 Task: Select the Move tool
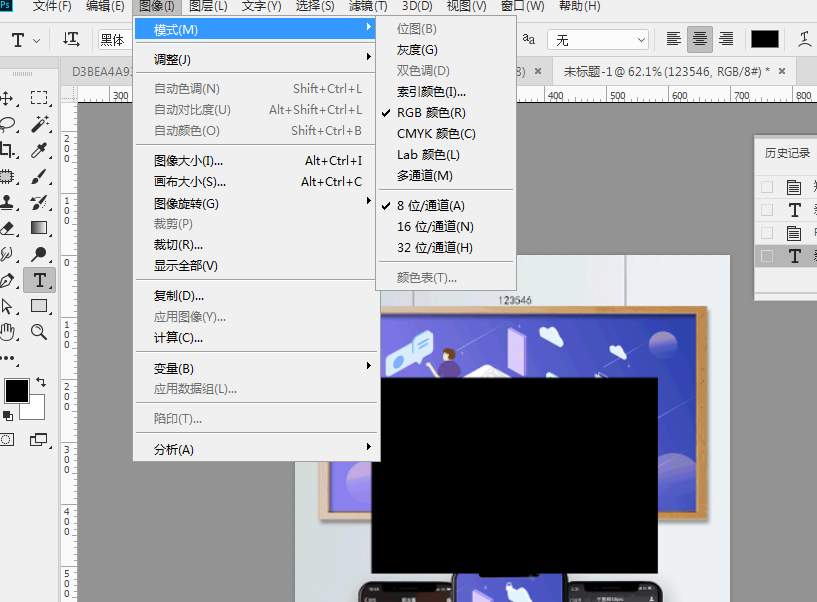(9, 98)
